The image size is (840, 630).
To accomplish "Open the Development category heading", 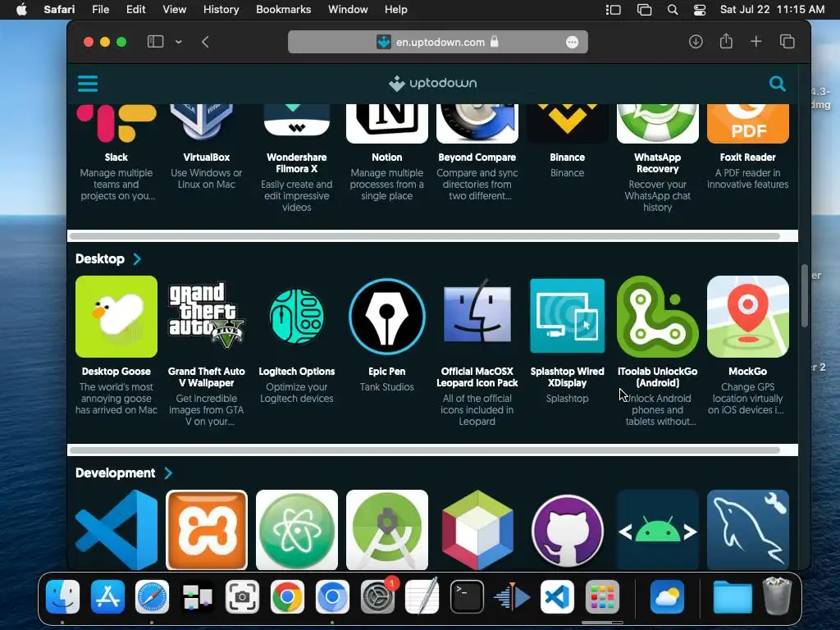I will pyautogui.click(x=115, y=473).
